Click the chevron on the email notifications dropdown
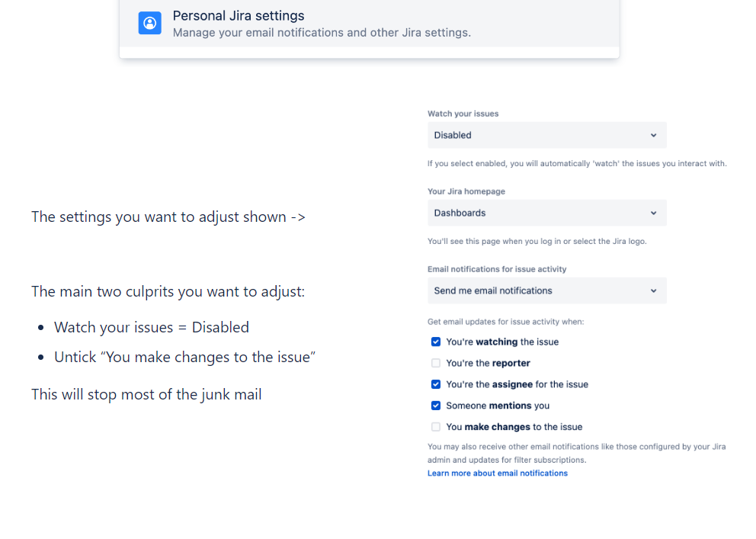 [x=653, y=290]
